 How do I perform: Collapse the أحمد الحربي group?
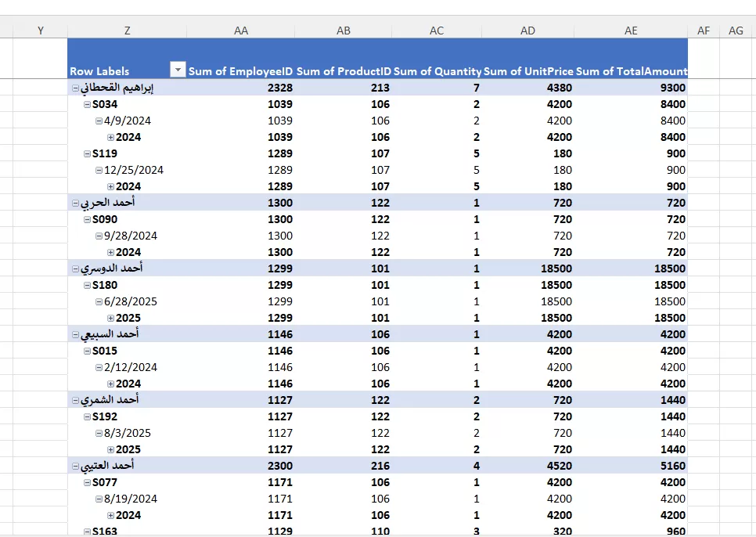pos(75,204)
